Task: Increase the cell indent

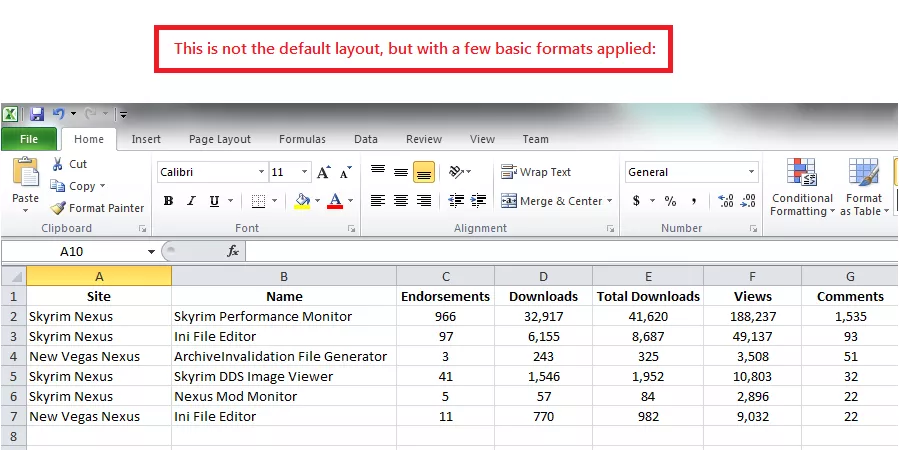Action: click(478, 201)
